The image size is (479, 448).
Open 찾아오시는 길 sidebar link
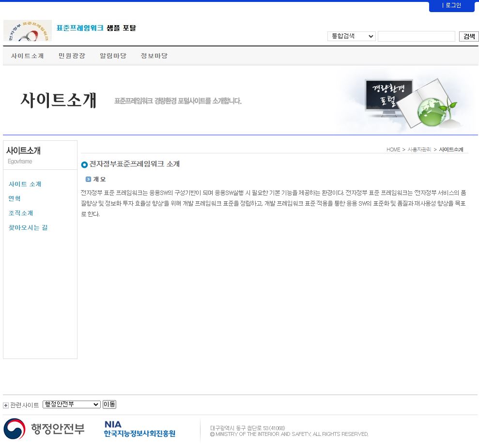coord(28,228)
